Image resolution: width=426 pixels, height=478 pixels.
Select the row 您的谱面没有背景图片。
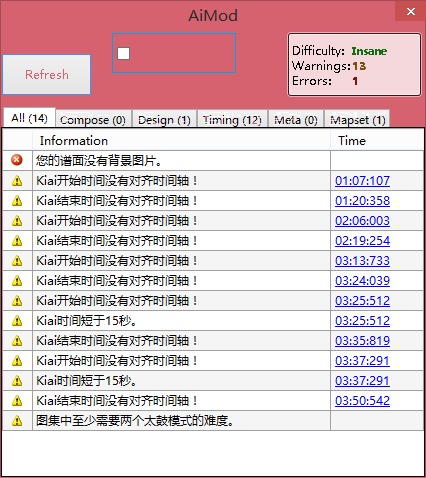pos(213,161)
